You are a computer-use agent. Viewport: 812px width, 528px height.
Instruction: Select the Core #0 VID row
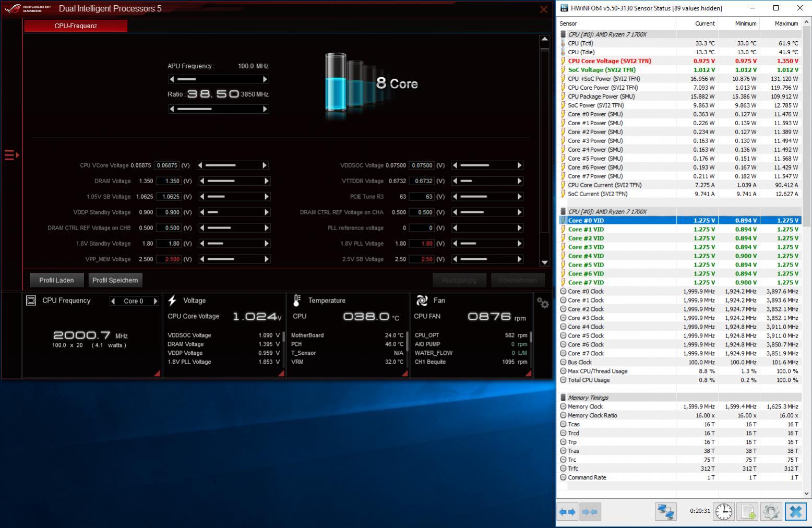679,221
